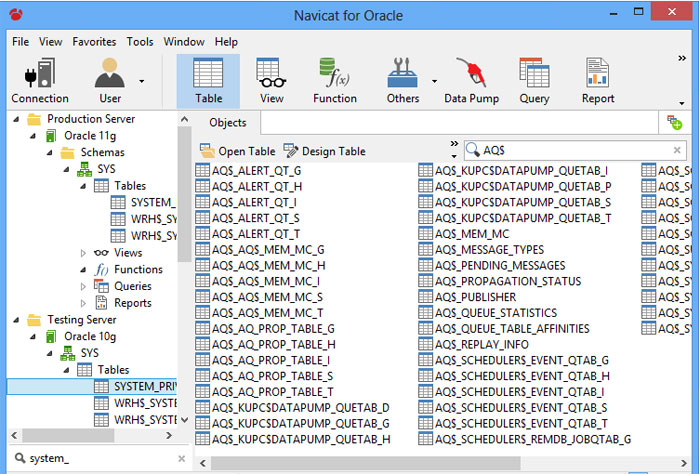Collapse the Schemas folder
The width and height of the screenshot is (700, 474).
pos(50,153)
